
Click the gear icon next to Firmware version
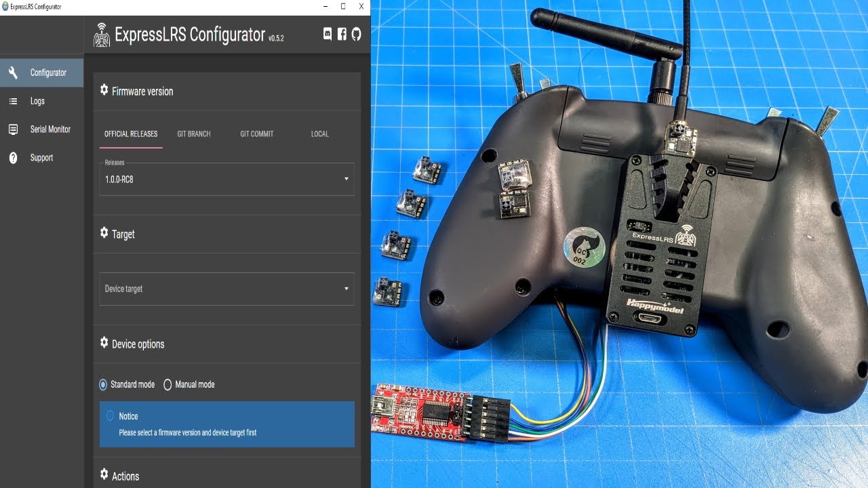[x=104, y=90]
